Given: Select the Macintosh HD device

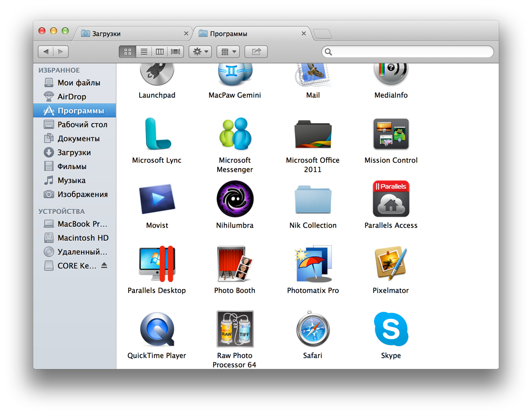Looking at the screenshot, I should point(74,238).
